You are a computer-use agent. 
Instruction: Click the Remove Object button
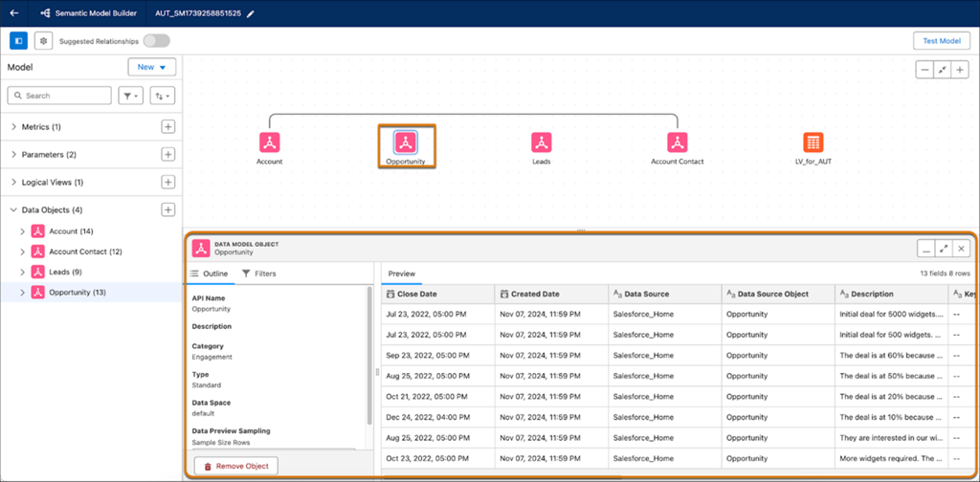click(x=235, y=467)
